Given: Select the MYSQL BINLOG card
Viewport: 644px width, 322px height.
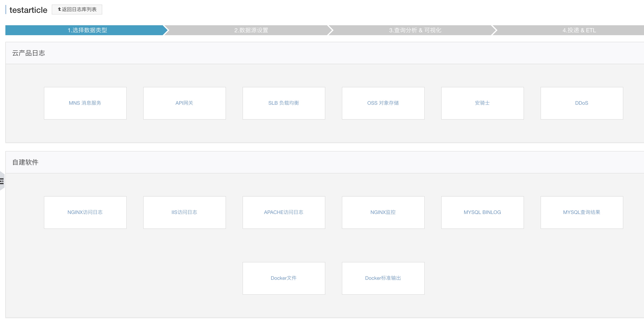Looking at the screenshot, I should click(x=483, y=213).
